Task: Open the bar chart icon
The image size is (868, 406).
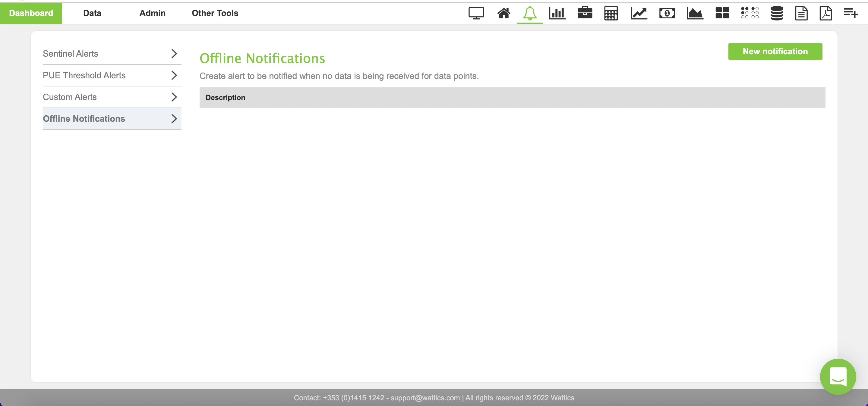Action: [x=557, y=13]
